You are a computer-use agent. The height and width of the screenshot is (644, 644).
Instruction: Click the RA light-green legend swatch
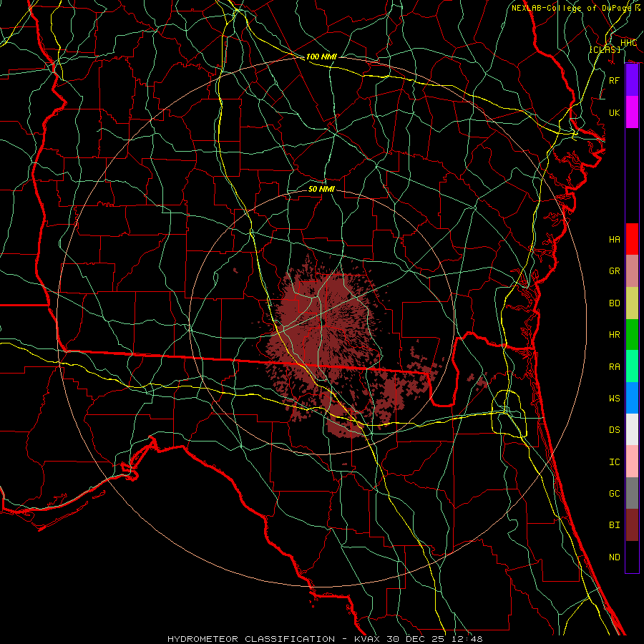(x=632, y=366)
